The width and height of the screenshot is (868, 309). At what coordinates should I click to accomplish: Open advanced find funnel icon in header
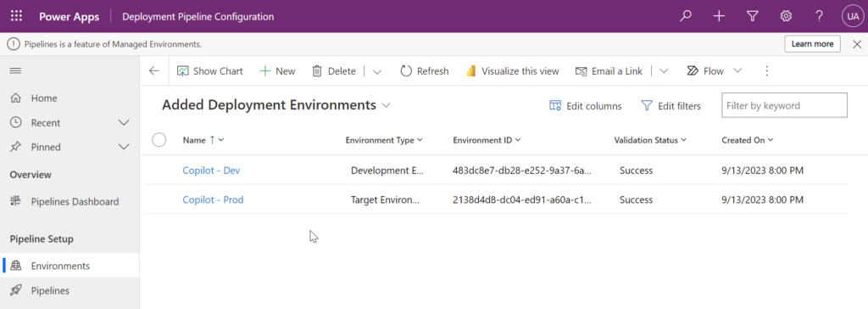pos(753,16)
